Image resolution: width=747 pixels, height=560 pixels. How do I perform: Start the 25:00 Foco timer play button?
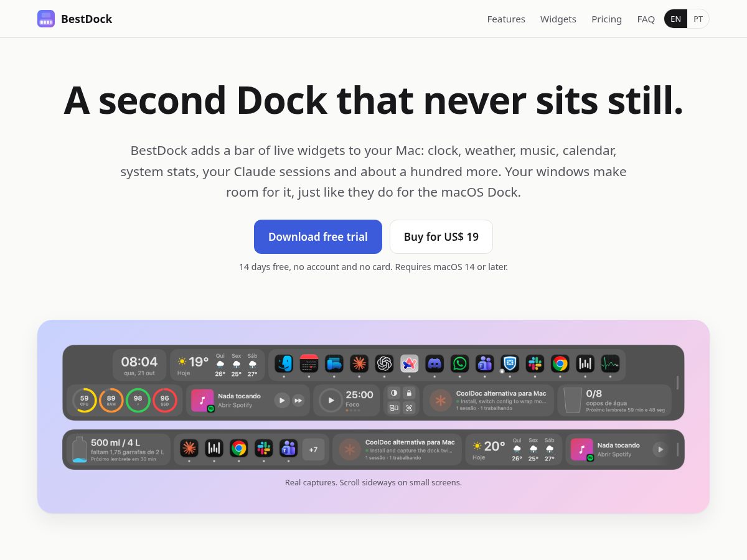(x=331, y=400)
